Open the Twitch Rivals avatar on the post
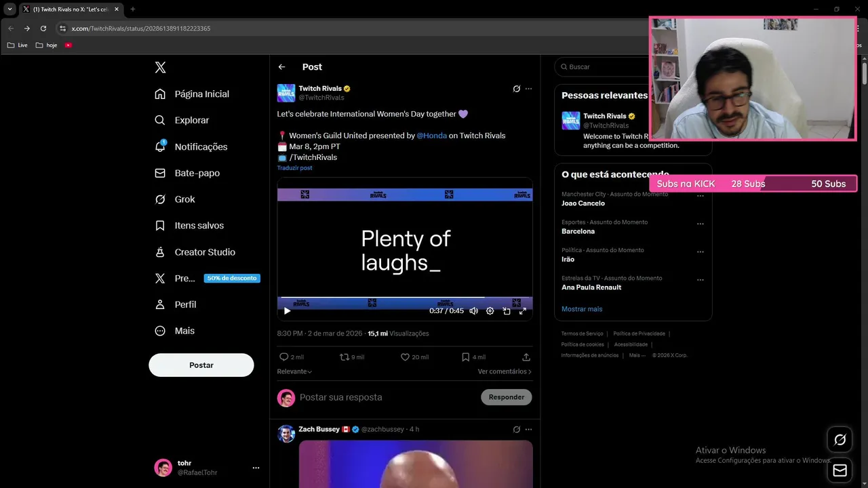The height and width of the screenshot is (488, 868). coord(286,93)
